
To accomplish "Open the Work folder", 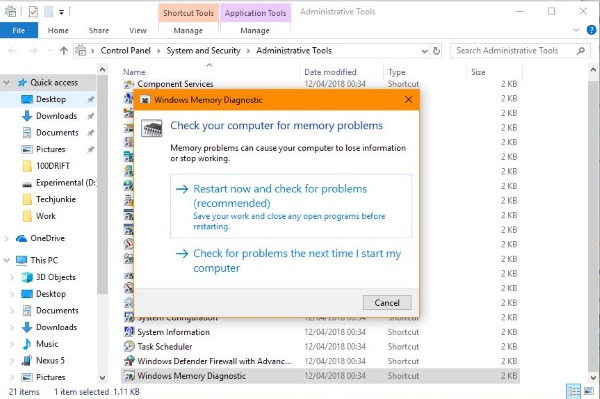I will pos(46,216).
